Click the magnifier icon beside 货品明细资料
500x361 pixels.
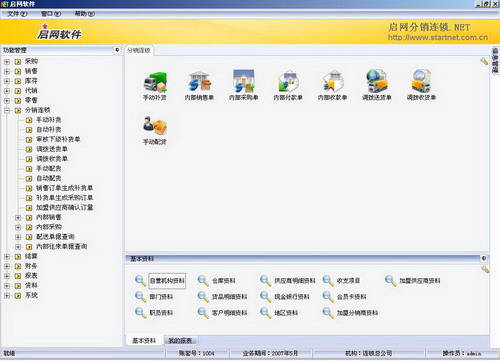coord(203,297)
